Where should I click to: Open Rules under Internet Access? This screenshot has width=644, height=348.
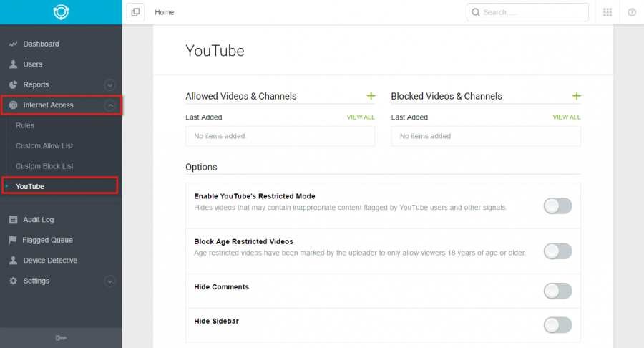click(x=24, y=125)
